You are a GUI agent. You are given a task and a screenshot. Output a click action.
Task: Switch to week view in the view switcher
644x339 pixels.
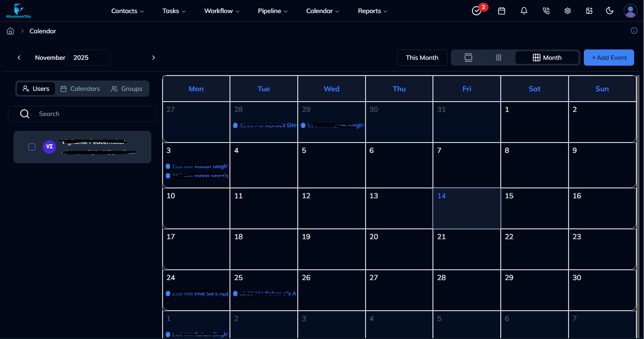click(498, 58)
